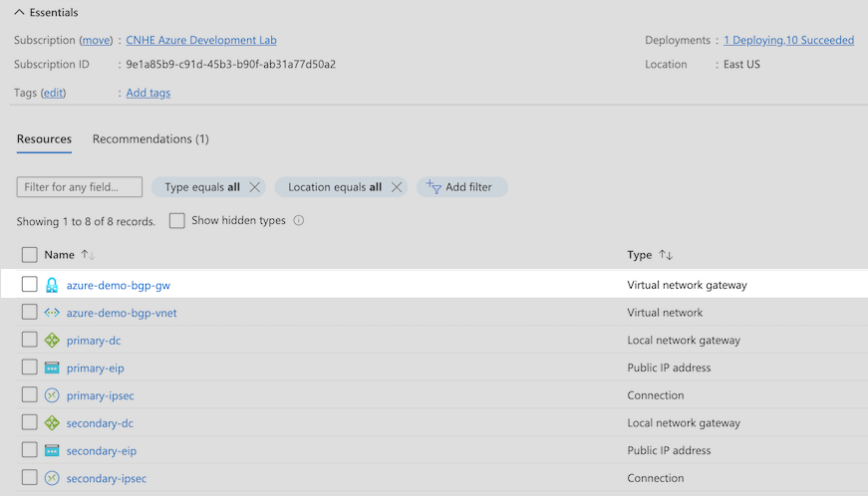Click the public IP icon of secondary-eip

click(x=52, y=450)
